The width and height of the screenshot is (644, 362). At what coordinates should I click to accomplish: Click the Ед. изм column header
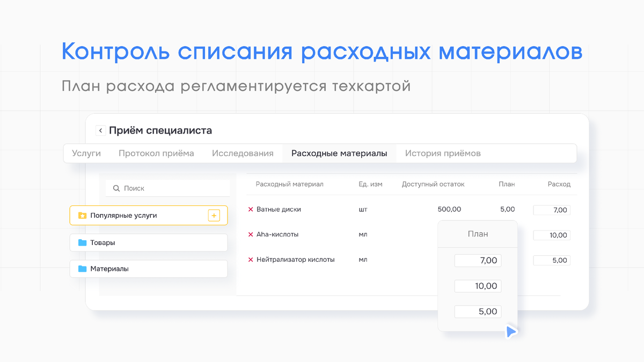(370, 184)
